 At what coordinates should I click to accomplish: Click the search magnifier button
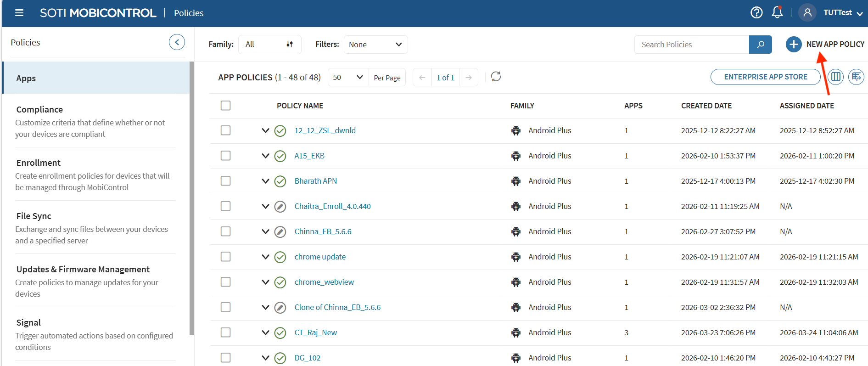coord(760,45)
